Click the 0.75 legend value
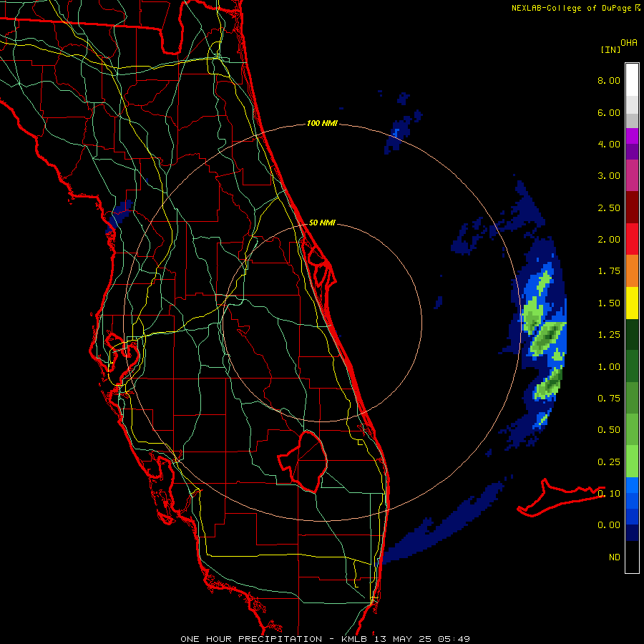The height and width of the screenshot is (644, 644). (x=609, y=399)
